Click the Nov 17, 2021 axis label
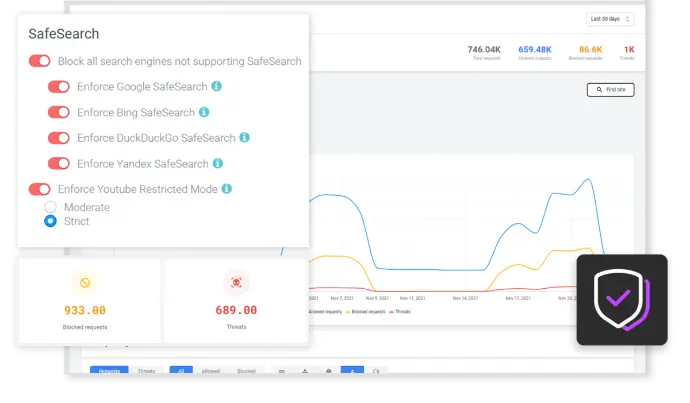 point(518,298)
